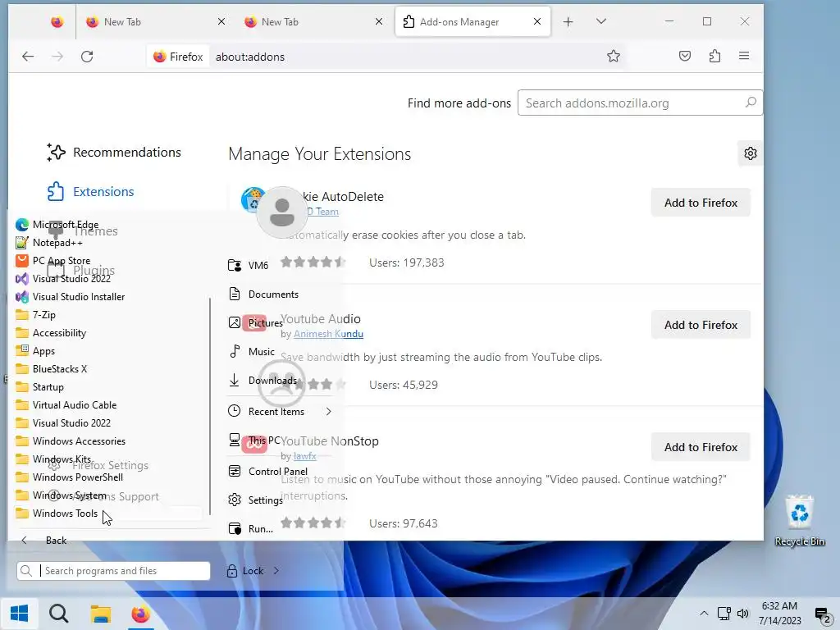Screen dimensions: 840x630
Task: Close the Add-ons Manager tab
Action: pos(537,21)
